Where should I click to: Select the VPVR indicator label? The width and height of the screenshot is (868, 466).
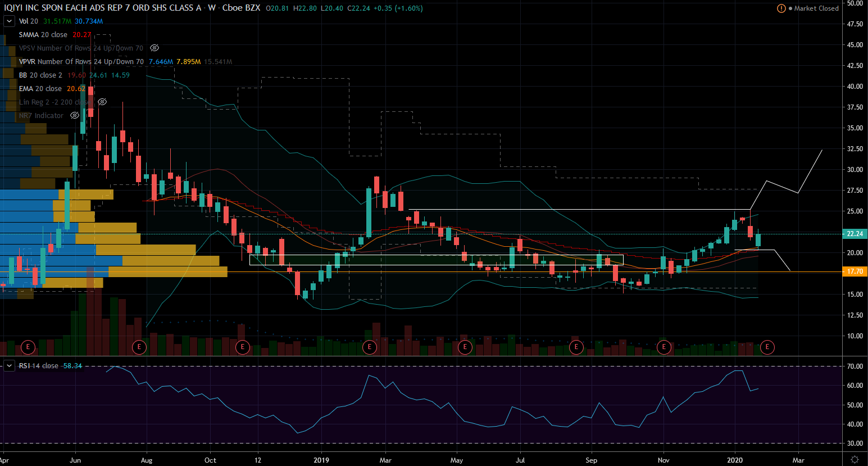click(81, 62)
